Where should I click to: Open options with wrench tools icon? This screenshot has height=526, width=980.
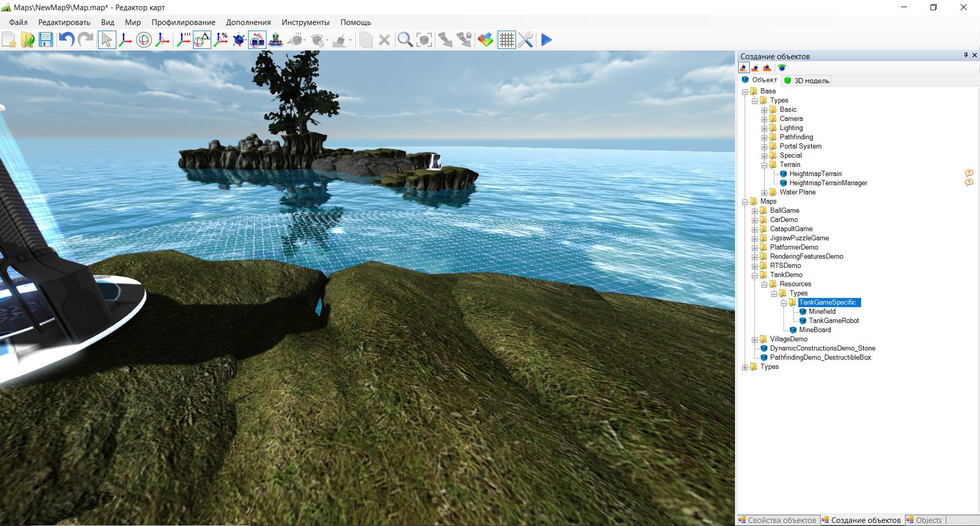click(525, 40)
